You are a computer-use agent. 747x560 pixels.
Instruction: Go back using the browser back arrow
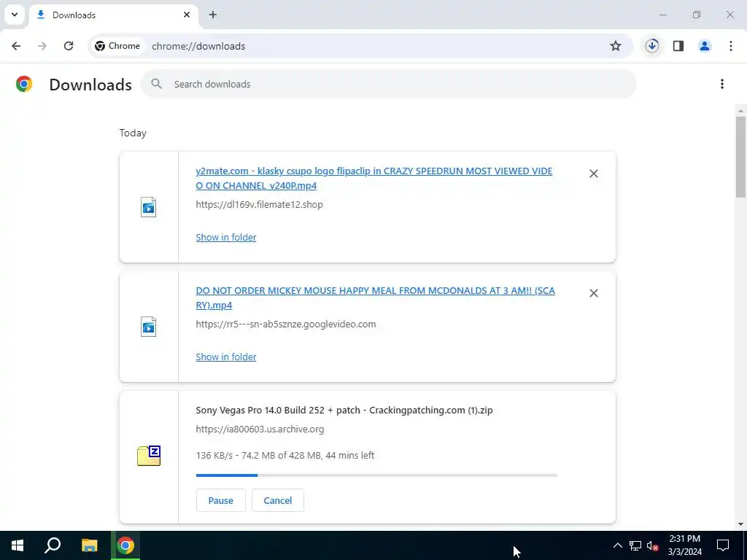(16, 46)
